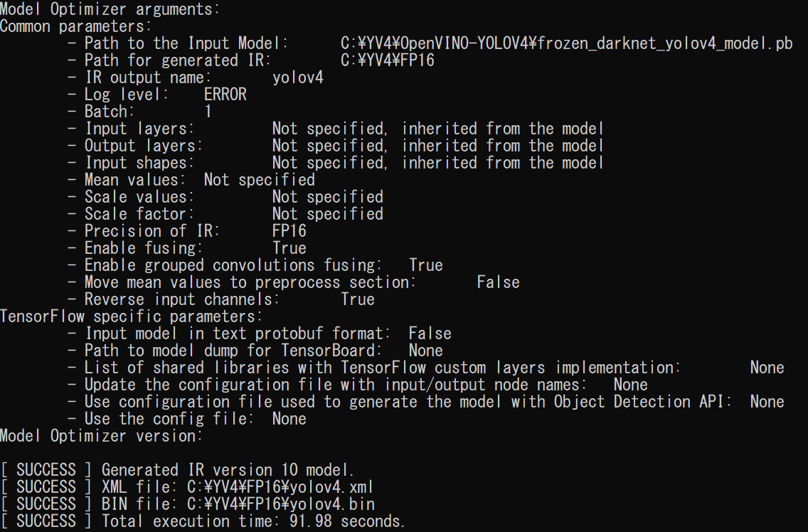Viewport: 808px width, 532px height.
Task: Click the text protobuf format False value
Action: pyautogui.click(x=430, y=334)
